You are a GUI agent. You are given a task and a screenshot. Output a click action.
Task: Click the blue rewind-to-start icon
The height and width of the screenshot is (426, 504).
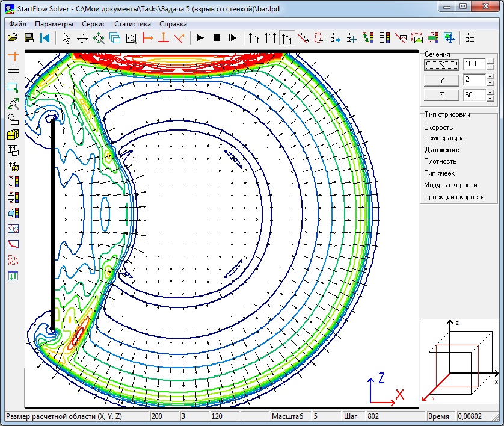click(45, 38)
